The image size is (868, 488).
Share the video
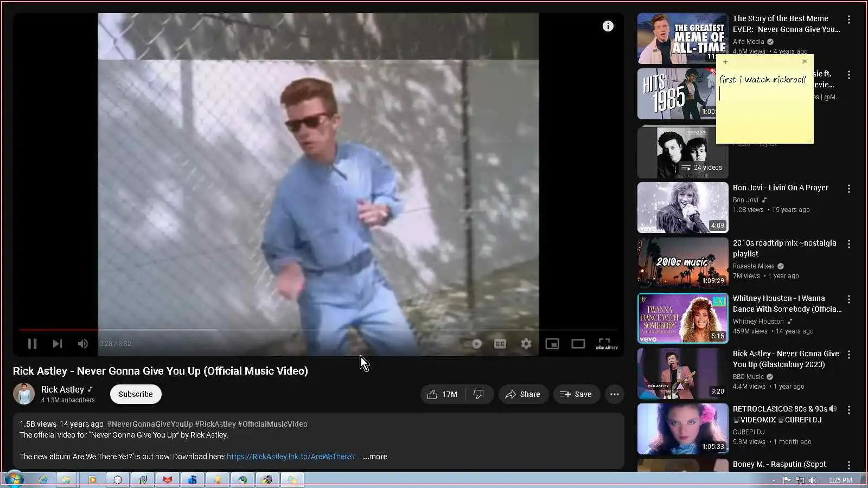coord(523,394)
